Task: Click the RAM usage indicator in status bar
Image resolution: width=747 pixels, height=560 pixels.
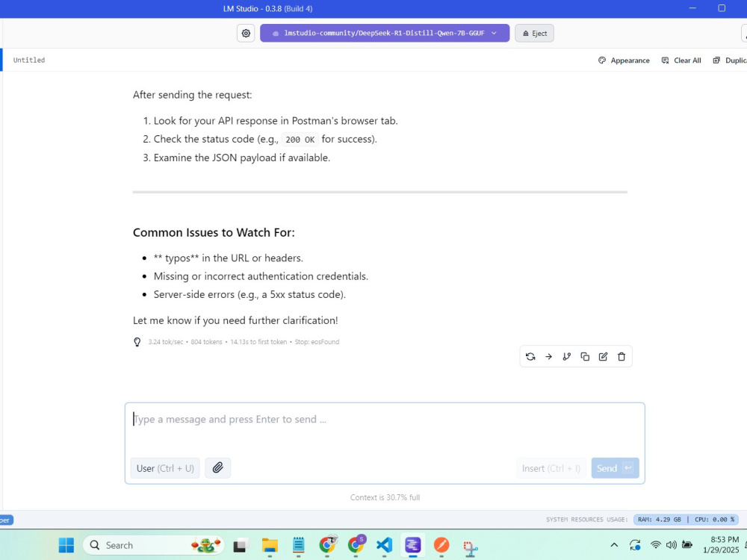Action: 660,520
